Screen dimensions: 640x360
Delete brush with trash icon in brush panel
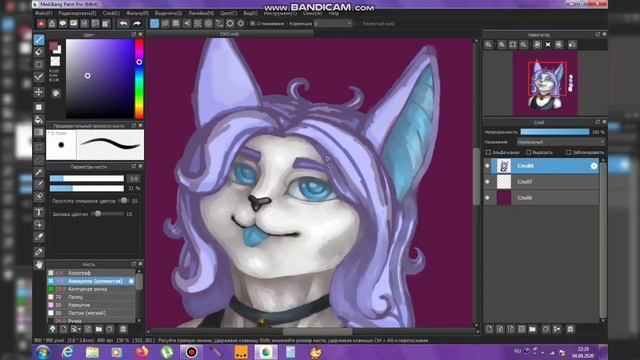coord(123,329)
